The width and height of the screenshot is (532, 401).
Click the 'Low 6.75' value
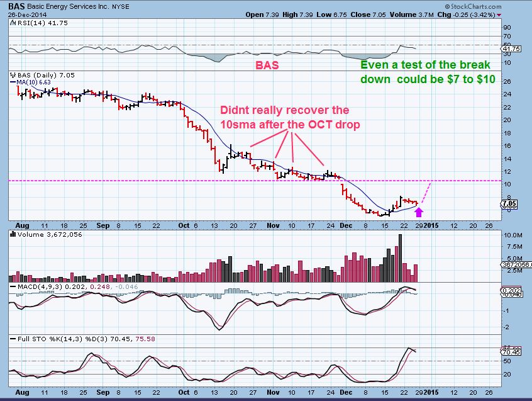[331, 14]
